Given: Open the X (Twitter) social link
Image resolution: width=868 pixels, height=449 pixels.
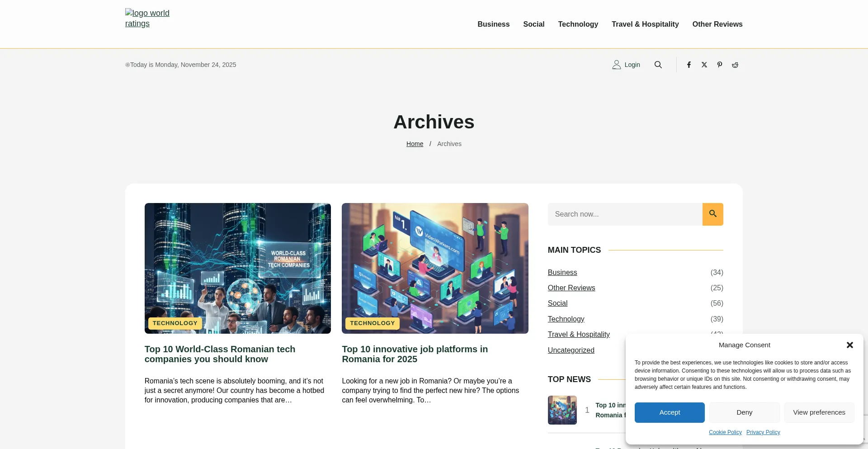Looking at the screenshot, I should [704, 65].
